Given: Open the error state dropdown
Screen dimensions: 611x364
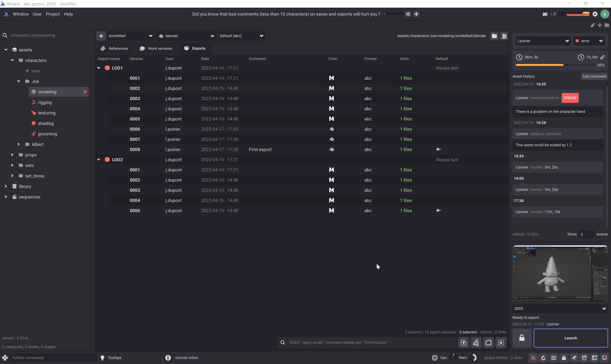Looking at the screenshot, I should (589, 41).
